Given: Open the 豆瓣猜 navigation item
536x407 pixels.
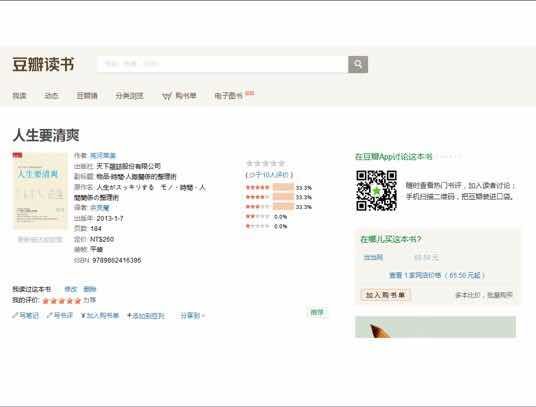Looking at the screenshot, I should (x=87, y=96).
